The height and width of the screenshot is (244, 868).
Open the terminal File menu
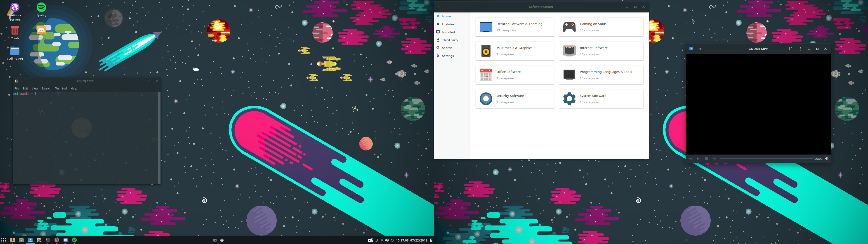[x=17, y=88]
